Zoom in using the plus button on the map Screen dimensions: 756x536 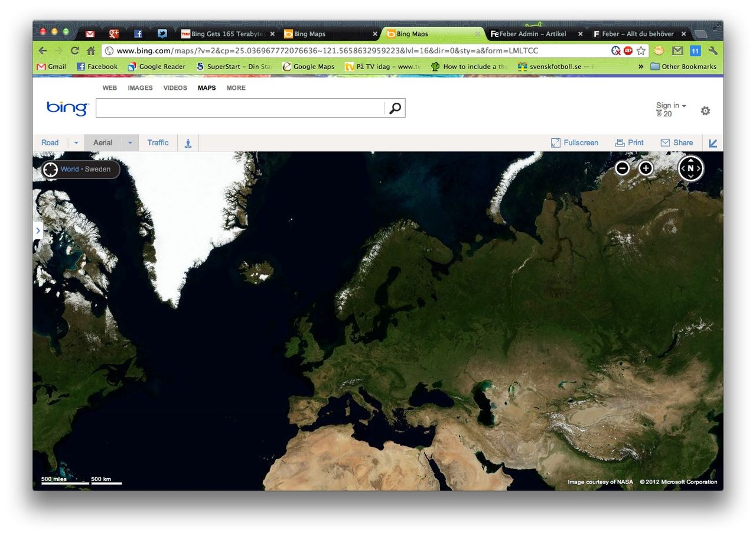click(646, 168)
